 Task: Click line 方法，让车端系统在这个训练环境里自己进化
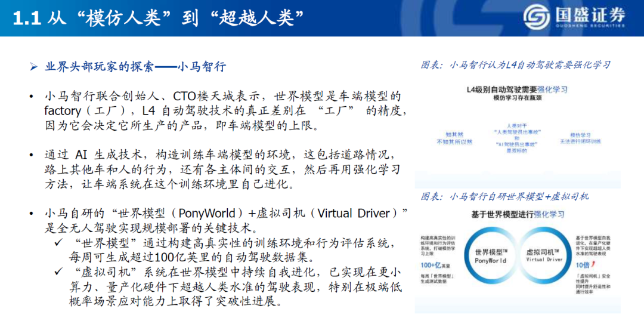click(x=169, y=184)
